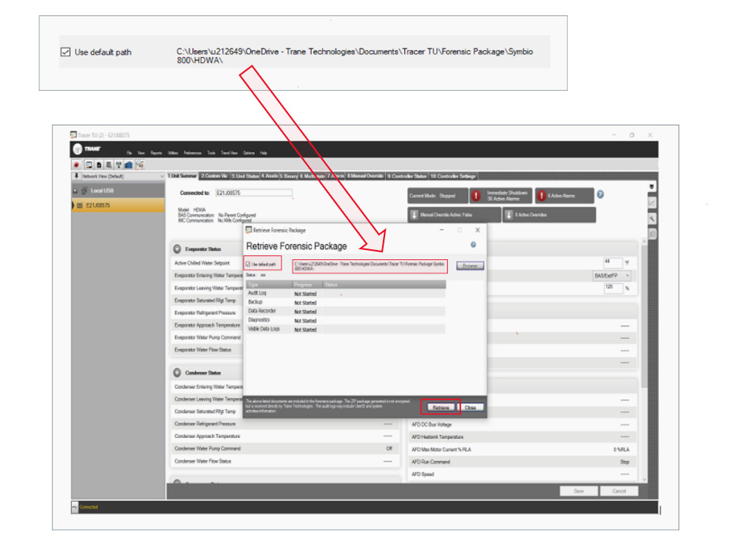Click the Retrieve button

441,407
